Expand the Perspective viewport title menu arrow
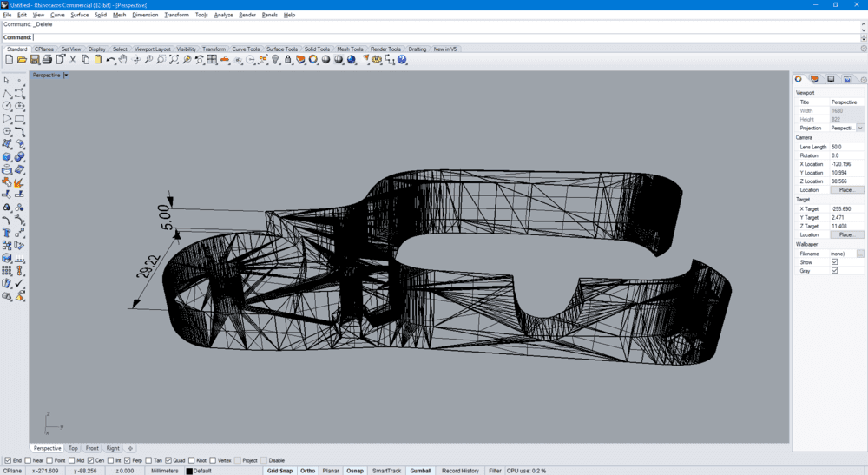Screen dimensions: 868x475 66,76
